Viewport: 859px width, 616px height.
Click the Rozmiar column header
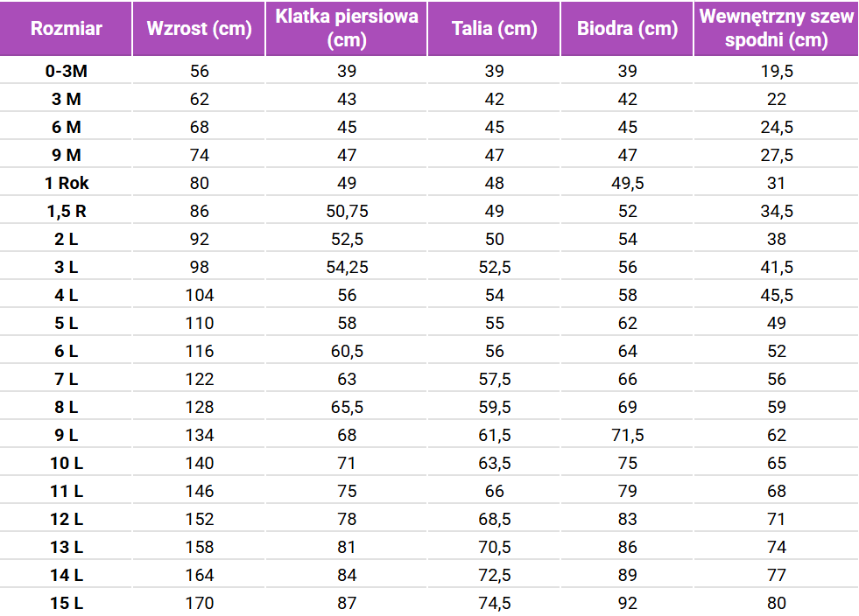[x=67, y=29]
